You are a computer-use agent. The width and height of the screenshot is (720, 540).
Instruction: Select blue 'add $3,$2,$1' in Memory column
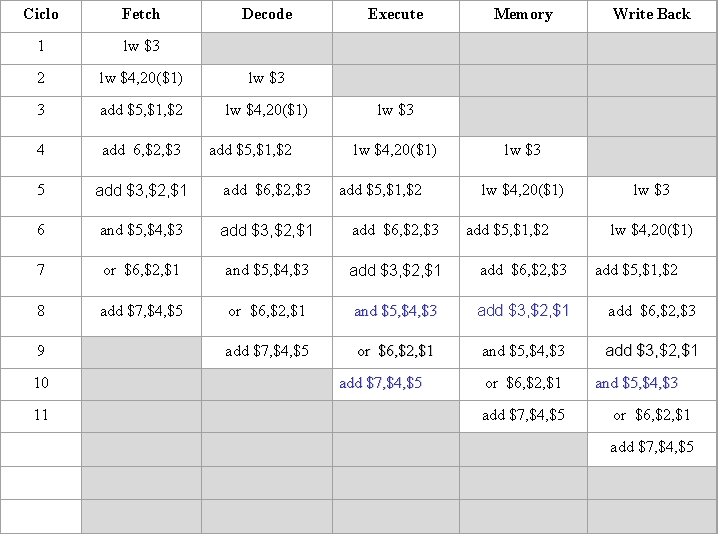pos(523,311)
